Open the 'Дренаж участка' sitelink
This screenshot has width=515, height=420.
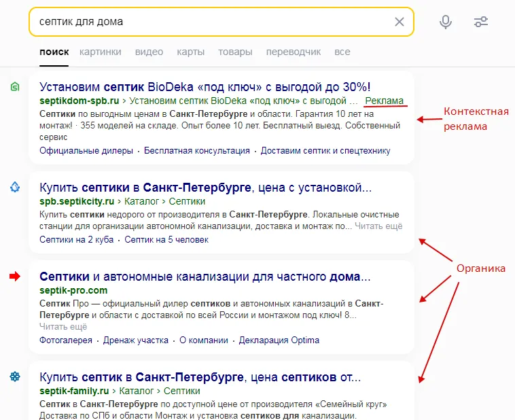click(136, 340)
